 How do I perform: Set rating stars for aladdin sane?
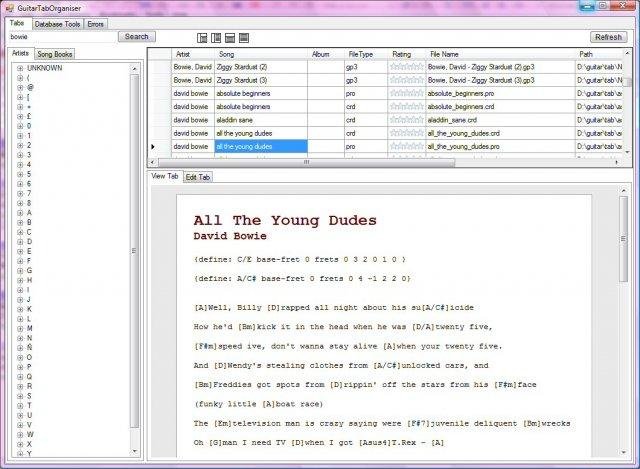pos(407,120)
